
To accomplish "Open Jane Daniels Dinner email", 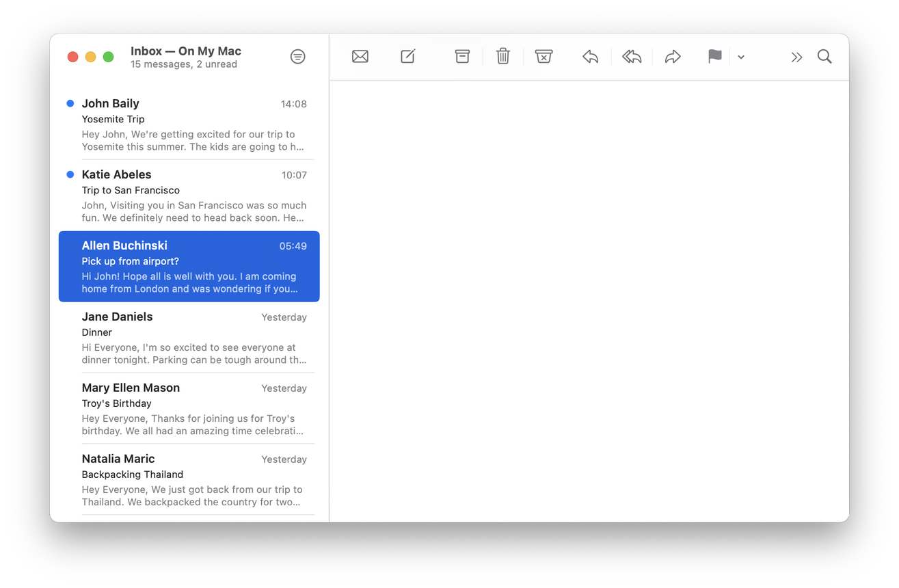I will (189, 338).
